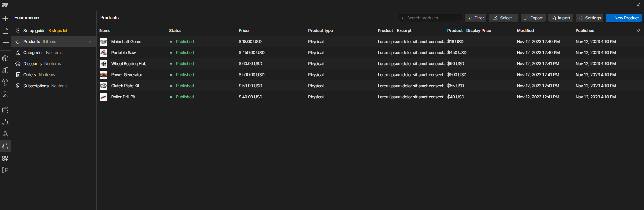
Task: Click the Select... button
Action: 504,18
